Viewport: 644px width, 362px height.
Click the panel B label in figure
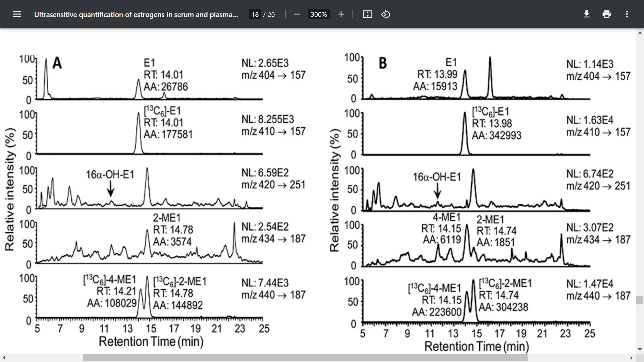(383, 63)
